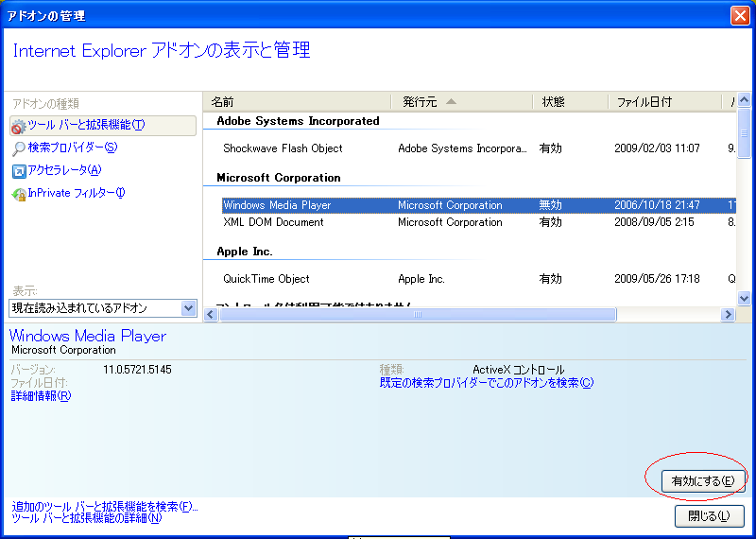Image resolution: width=756 pixels, height=539 pixels.
Task: Click the search providers magnifier icon
Action: click(x=18, y=148)
